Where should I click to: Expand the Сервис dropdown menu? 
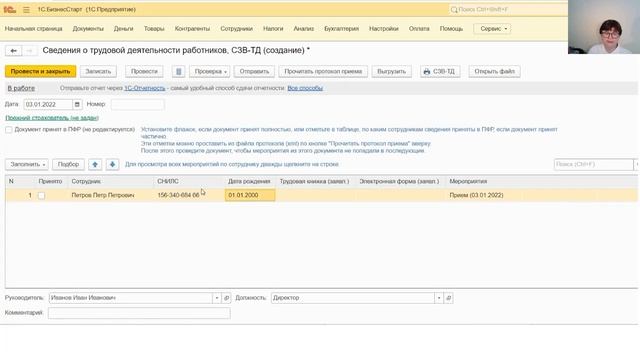coord(492,29)
